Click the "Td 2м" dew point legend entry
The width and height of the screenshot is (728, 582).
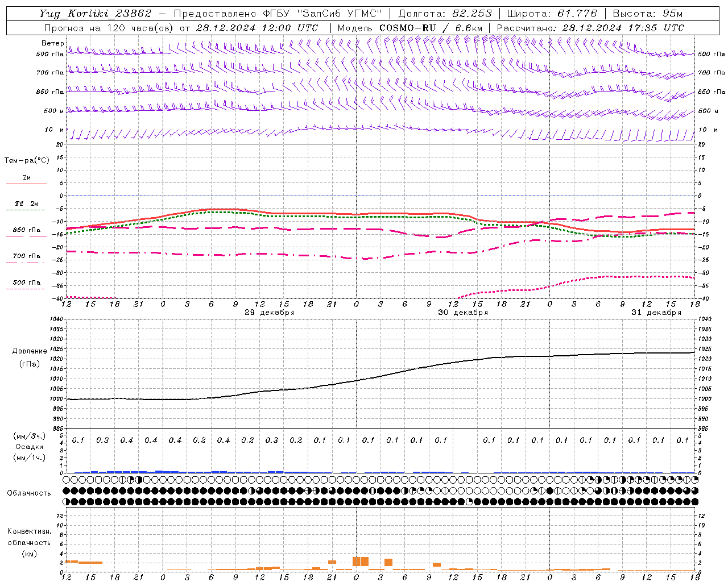pos(27,203)
